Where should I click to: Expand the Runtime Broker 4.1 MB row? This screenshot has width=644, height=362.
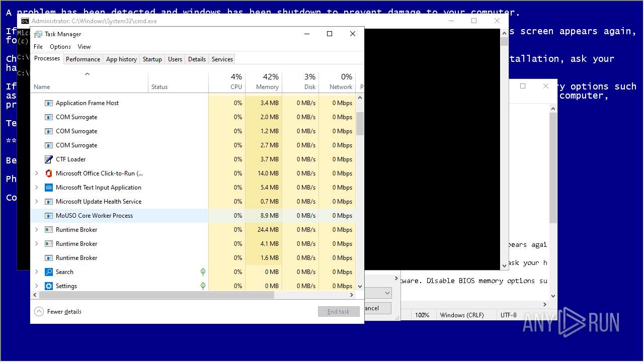tap(36, 244)
